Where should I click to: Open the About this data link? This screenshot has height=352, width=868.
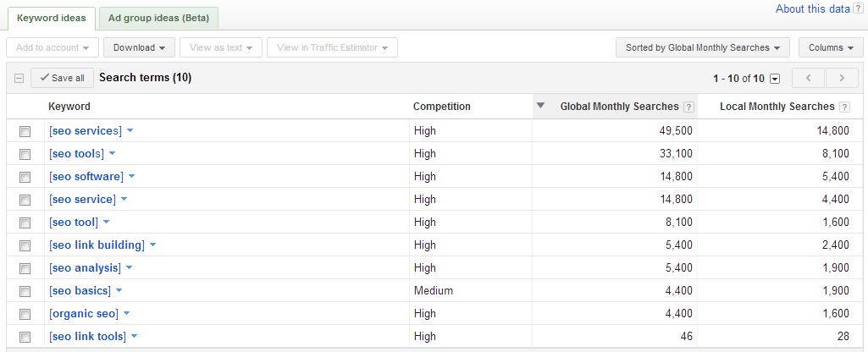pyautogui.click(x=812, y=8)
